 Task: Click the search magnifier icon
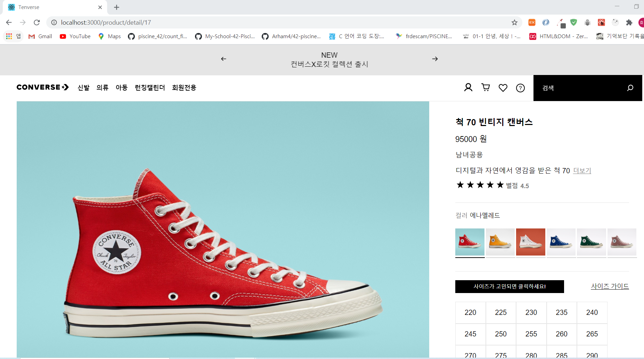coord(630,88)
